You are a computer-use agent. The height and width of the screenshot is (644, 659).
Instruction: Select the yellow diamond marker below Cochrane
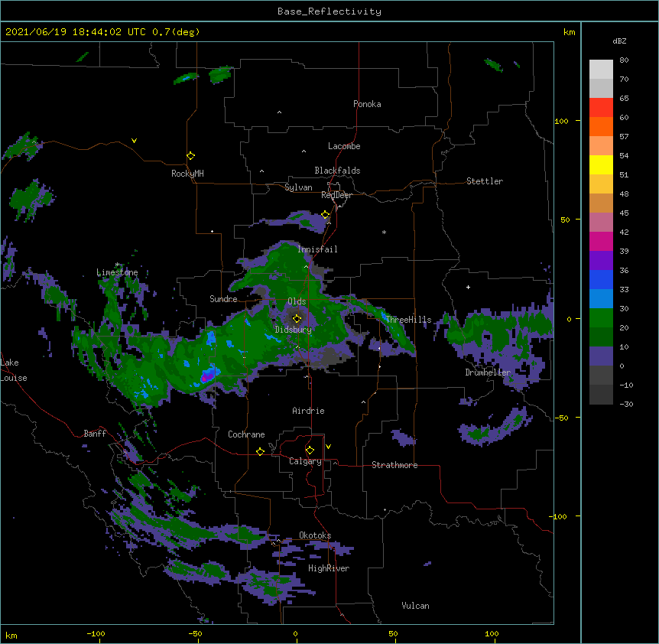tap(260, 451)
